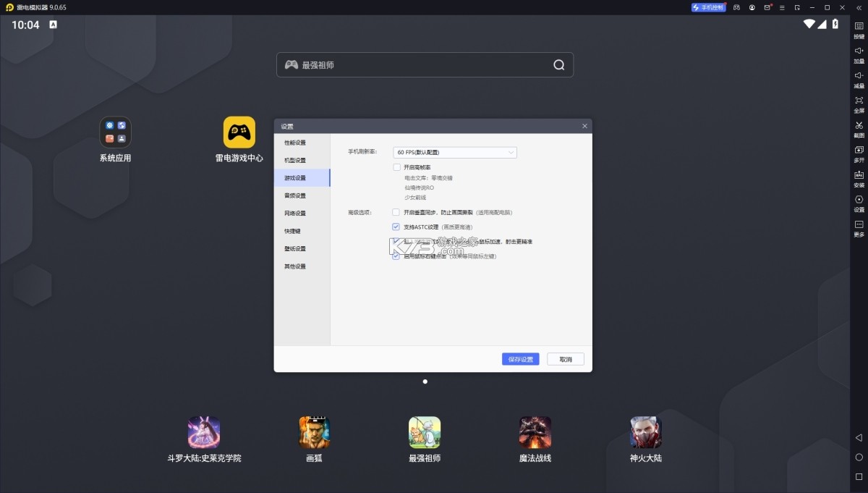Open the 60 FPS refresh rate dropdown
The image size is (868, 493).
455,152
